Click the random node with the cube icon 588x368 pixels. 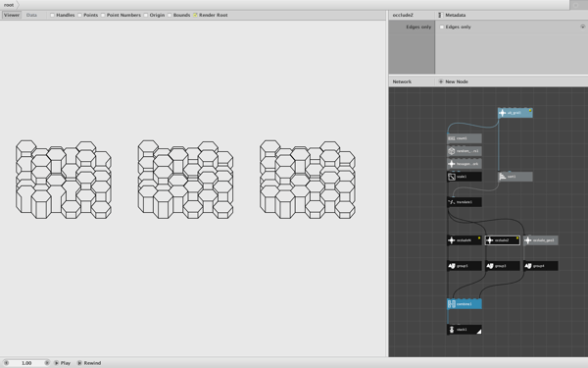465,151
